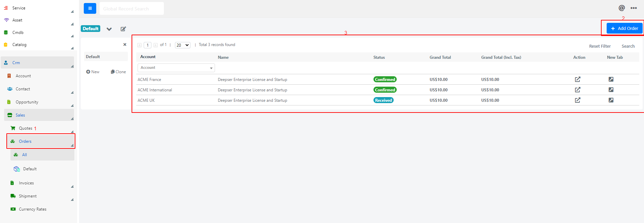Viewport: 644px width, 223px height.
Task: Go to previous page arrow
Action: point(139,45)
